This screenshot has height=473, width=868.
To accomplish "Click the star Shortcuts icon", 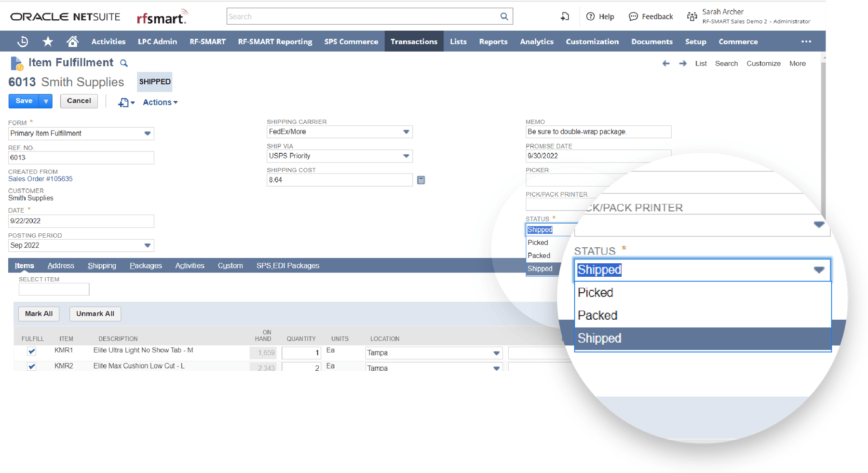I will pyautogui.click(x=47, y=41).
